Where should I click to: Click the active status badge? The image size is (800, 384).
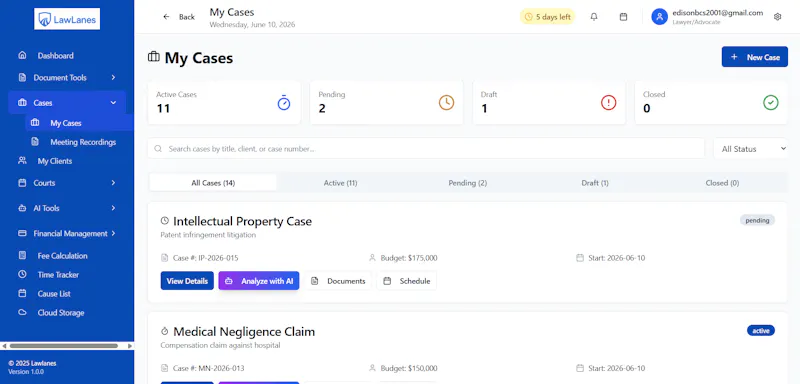(761, 330)
